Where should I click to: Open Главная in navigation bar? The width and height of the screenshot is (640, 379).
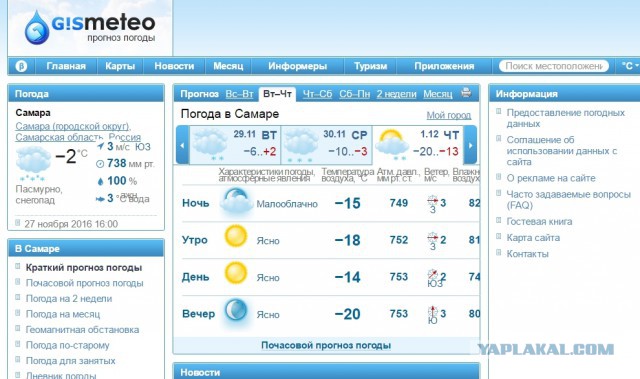66,66
